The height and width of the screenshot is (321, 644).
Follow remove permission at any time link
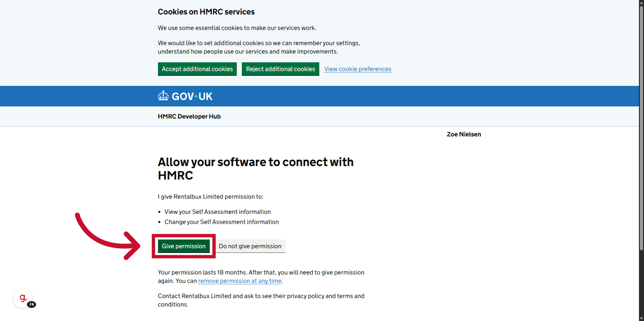(x=240, y=281)
